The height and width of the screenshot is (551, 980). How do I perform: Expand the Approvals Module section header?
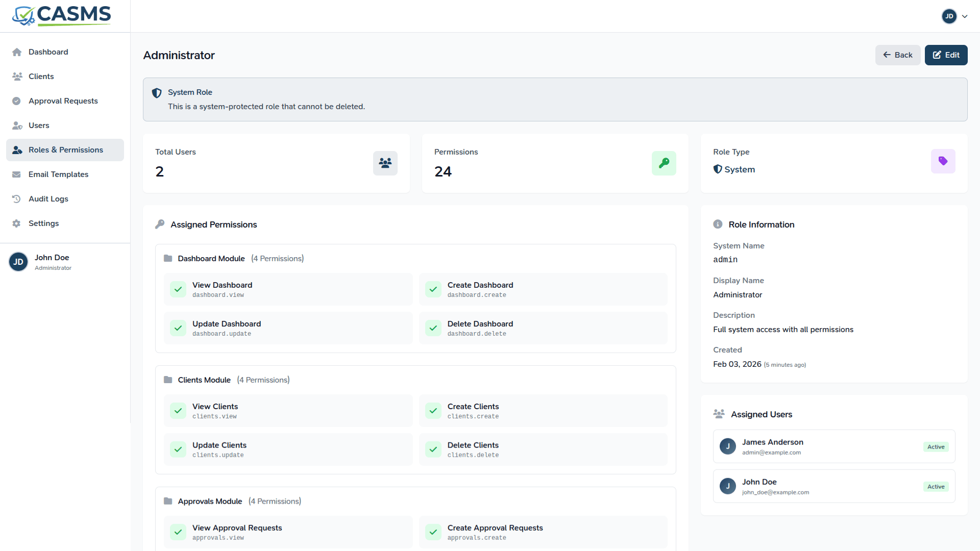(x=210, y=502)
